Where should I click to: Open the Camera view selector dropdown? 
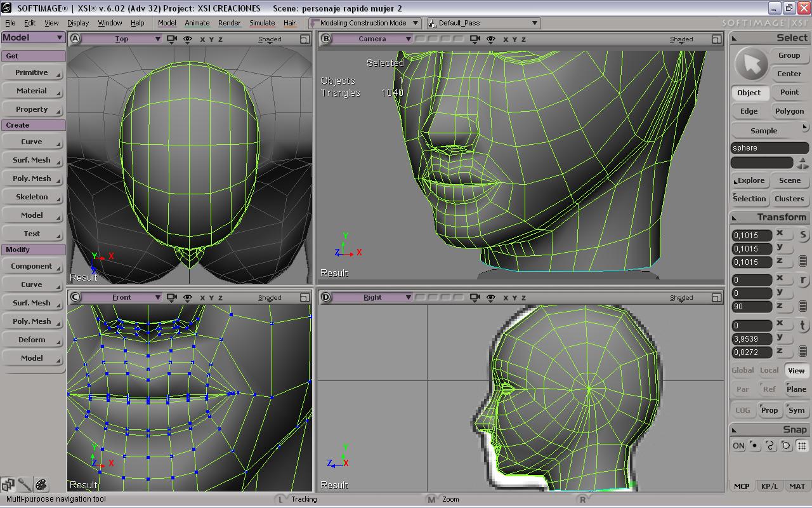[x=372, y=39]
